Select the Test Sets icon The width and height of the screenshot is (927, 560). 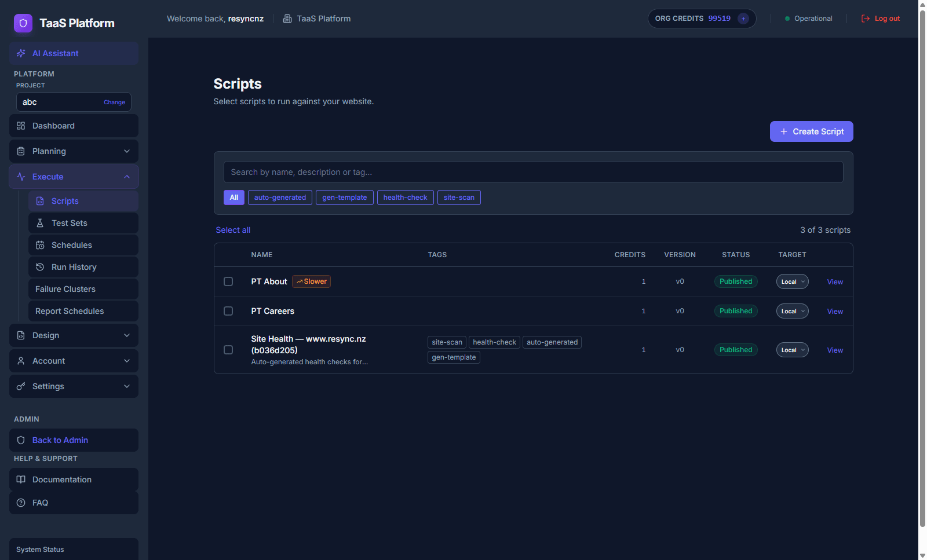(40, 223)
